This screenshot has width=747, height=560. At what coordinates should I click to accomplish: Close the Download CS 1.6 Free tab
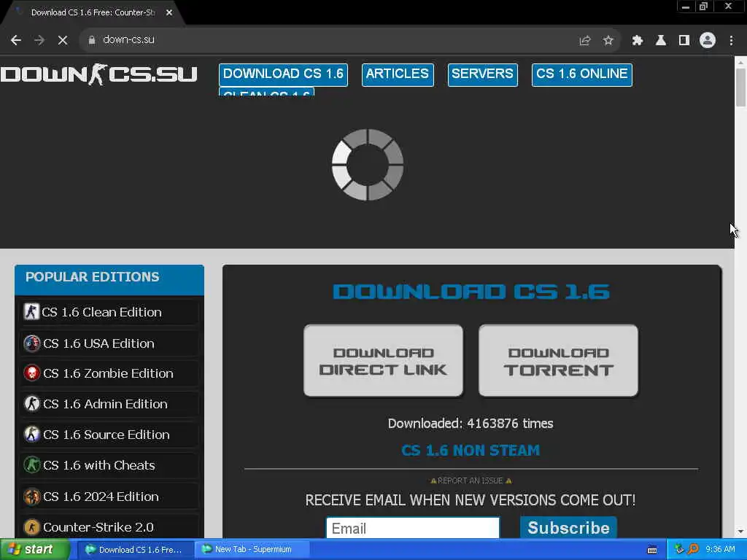pyautogui.click(x=169, y=12)
